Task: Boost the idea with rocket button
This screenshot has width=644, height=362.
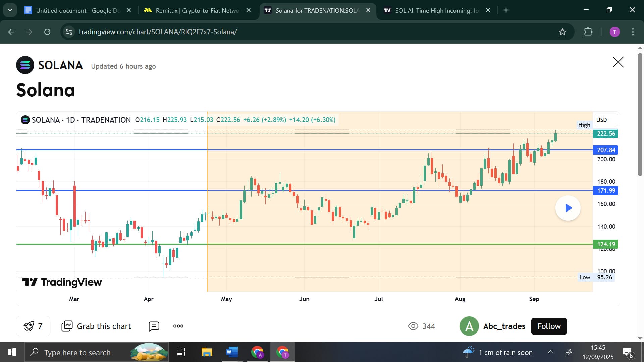Action: [33, 326]
